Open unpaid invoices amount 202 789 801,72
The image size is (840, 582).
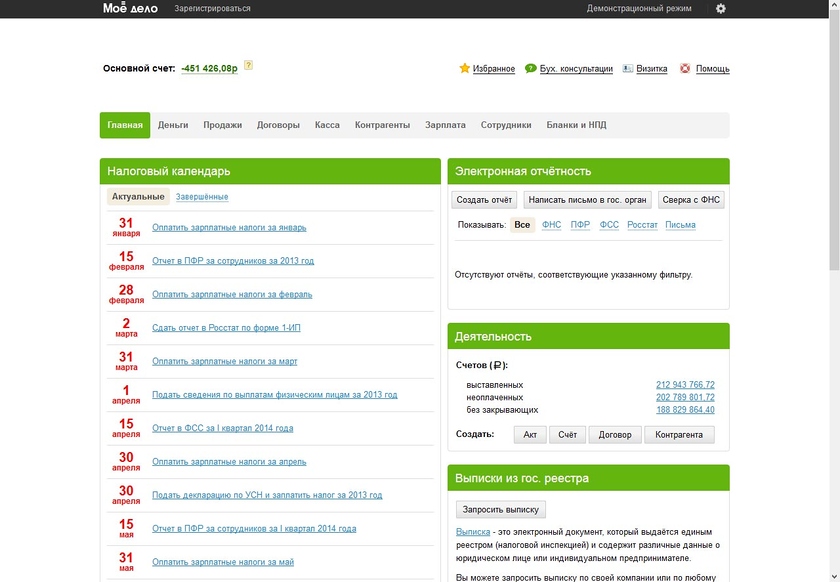685,398
